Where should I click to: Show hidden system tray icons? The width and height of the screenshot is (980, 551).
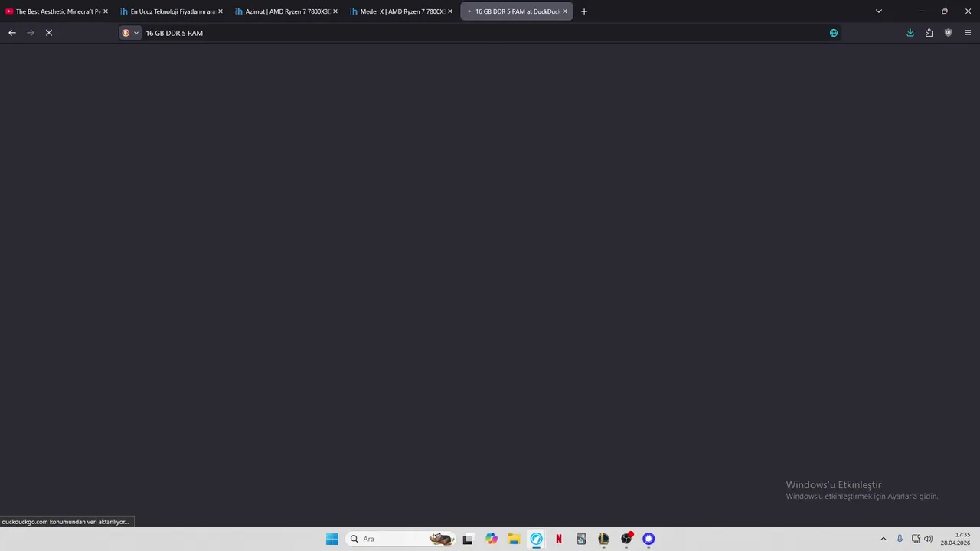(883, 539)
